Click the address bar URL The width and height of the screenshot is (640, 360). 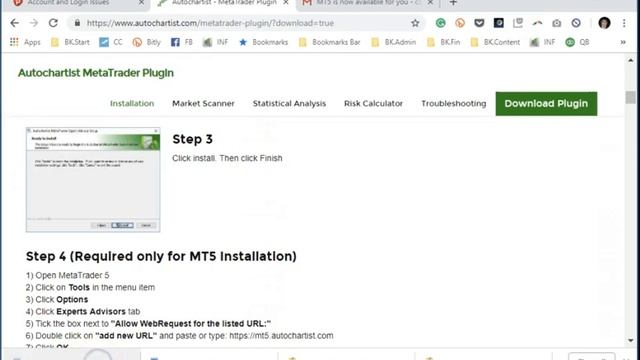tap(210, 23)
